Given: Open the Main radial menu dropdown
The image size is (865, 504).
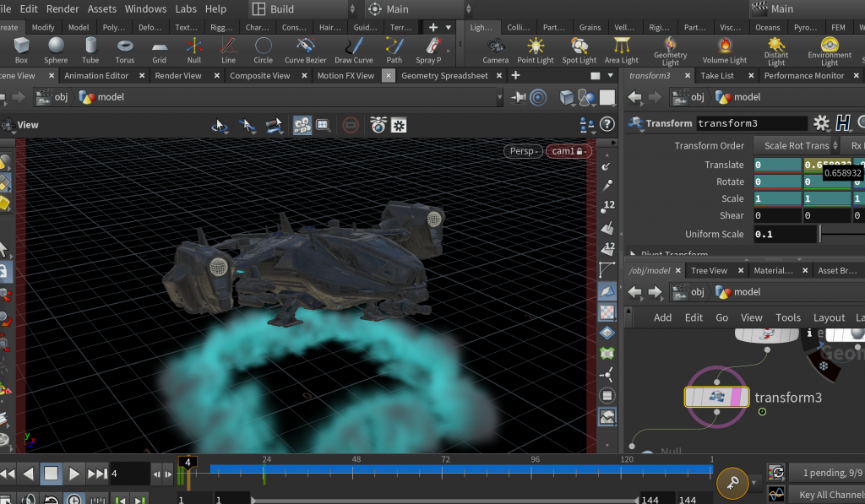Looking at the screenshot, I should (419, 8).
